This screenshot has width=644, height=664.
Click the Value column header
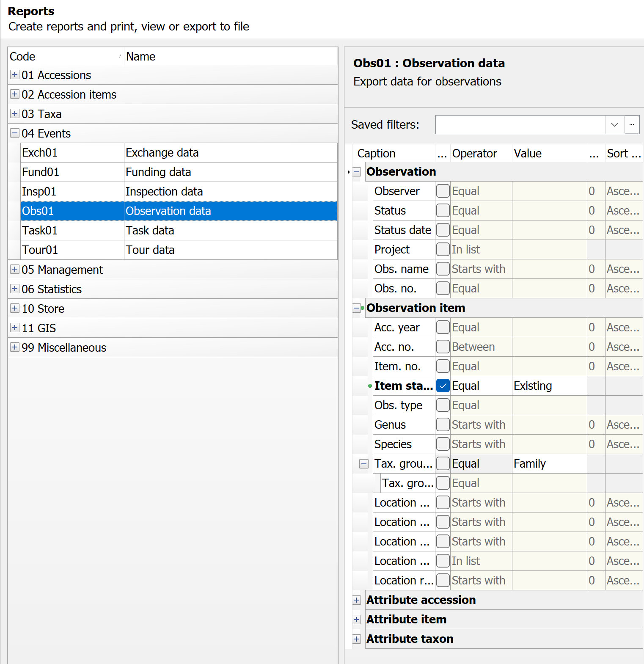tap(550, 154)
